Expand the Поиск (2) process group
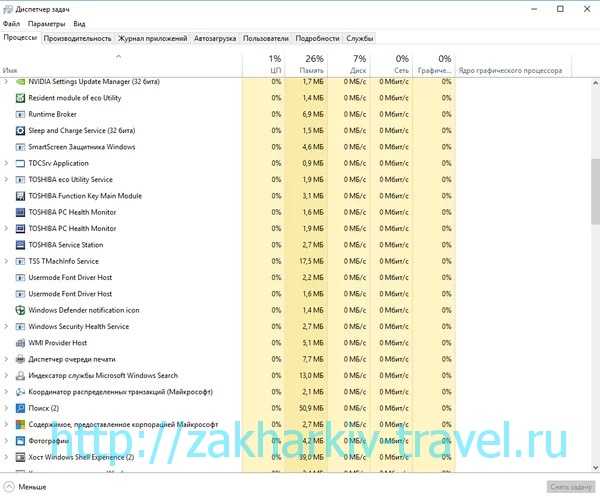Viewport: 600px width, 501px height. coord(6,408)
